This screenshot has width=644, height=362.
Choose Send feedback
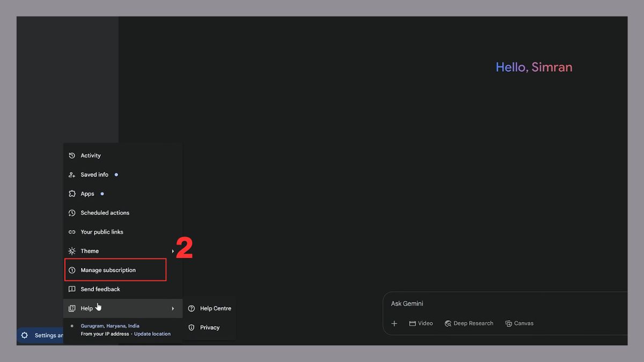[122, 289]
